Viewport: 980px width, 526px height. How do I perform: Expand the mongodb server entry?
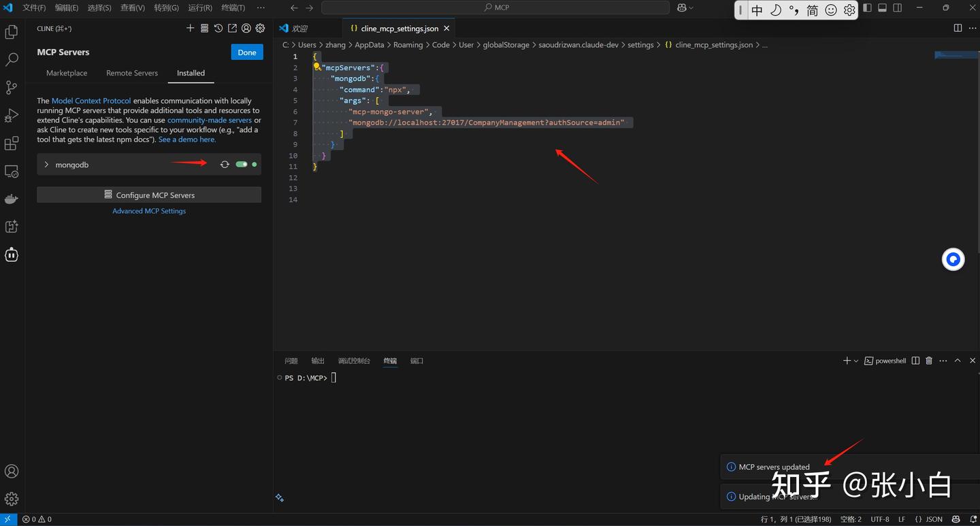[46, 165]
